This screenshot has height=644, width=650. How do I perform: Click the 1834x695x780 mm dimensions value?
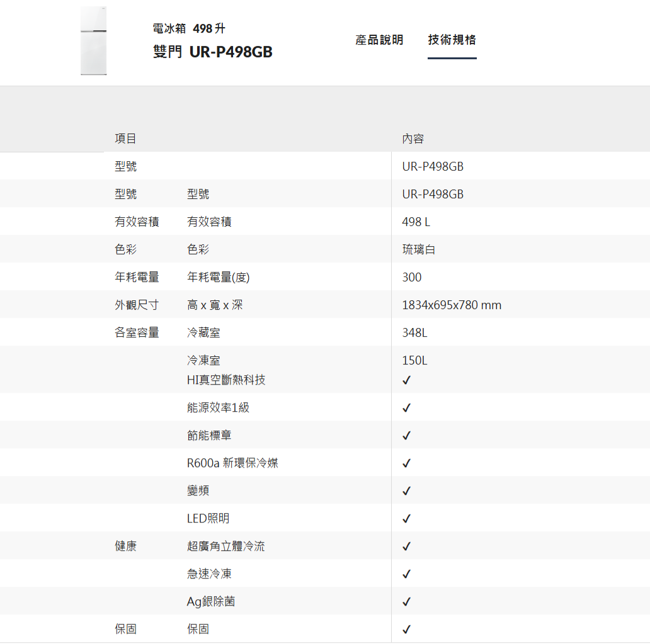[452, 305]
